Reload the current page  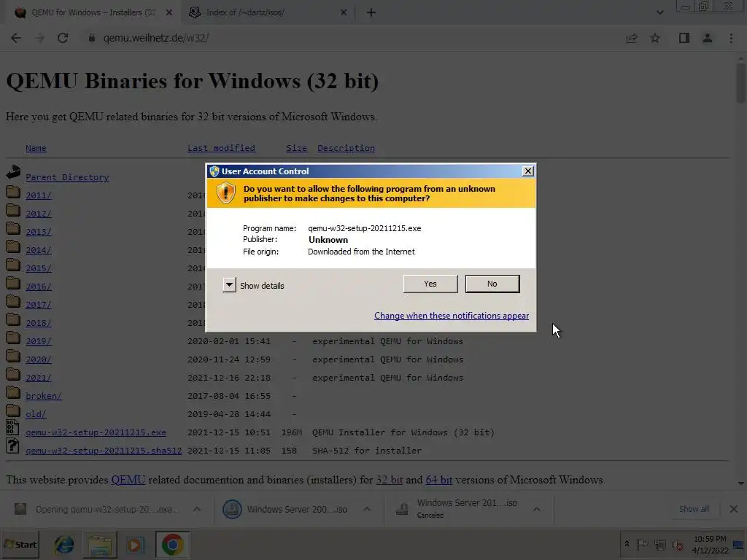pos(63,38)
